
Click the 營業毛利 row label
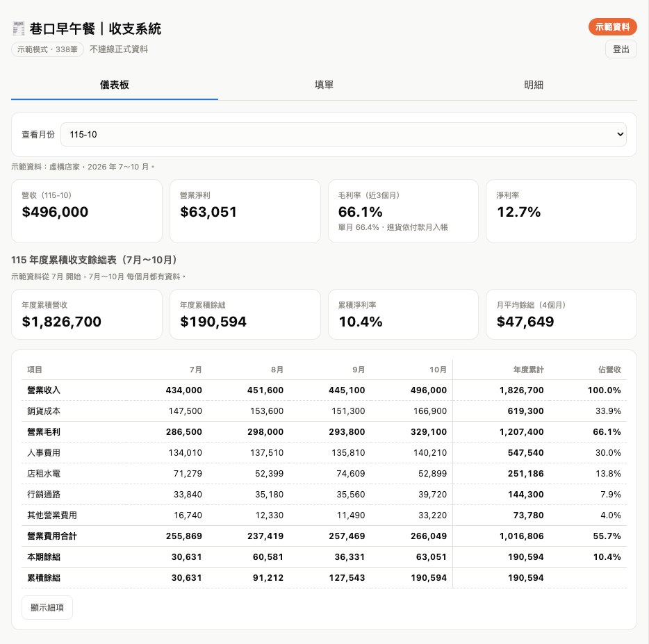(44, 431)
